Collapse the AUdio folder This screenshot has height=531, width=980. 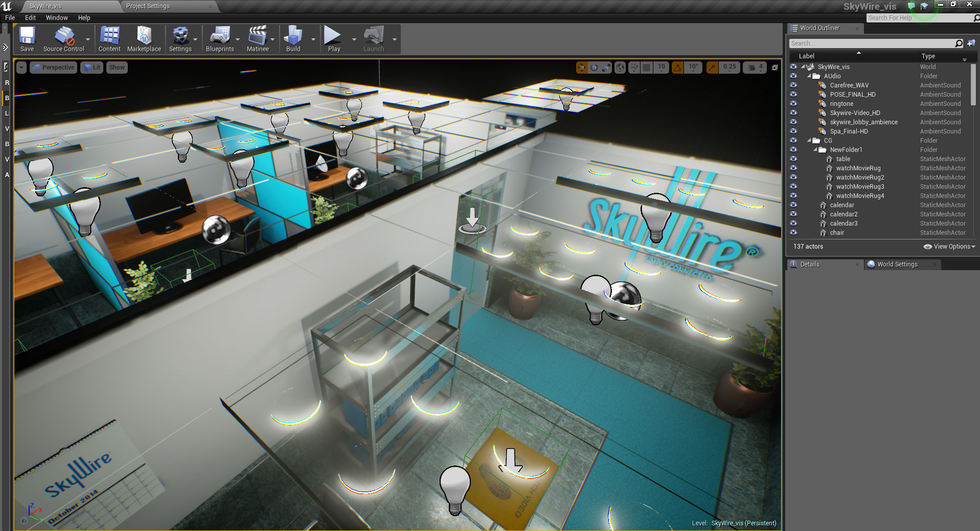pos(809,76)
